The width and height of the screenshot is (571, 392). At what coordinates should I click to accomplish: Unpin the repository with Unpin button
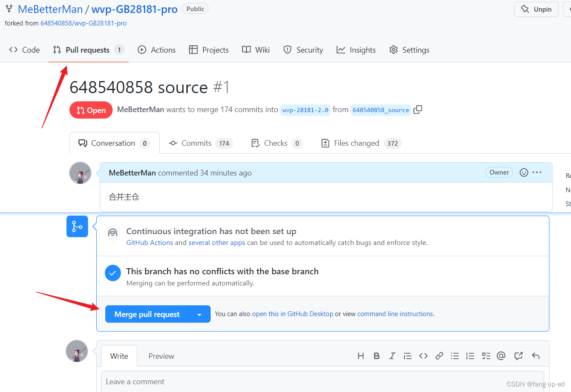[536, 9]
